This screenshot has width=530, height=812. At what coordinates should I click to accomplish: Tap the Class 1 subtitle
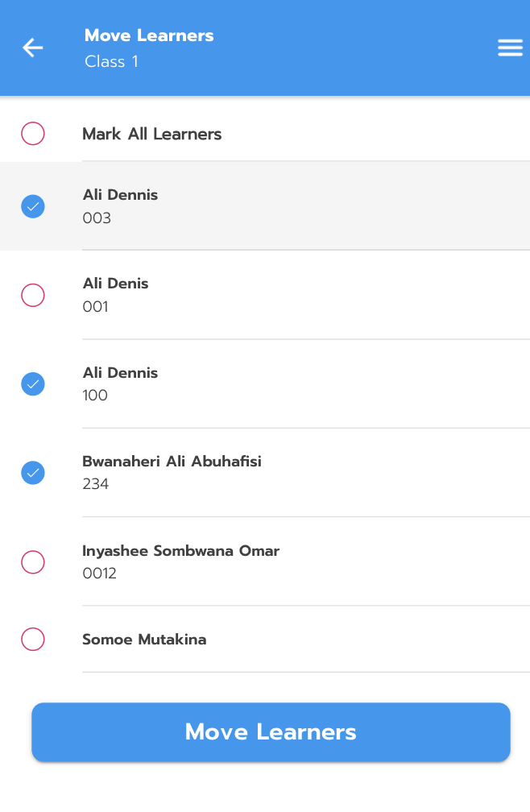(x=111, y=61)
